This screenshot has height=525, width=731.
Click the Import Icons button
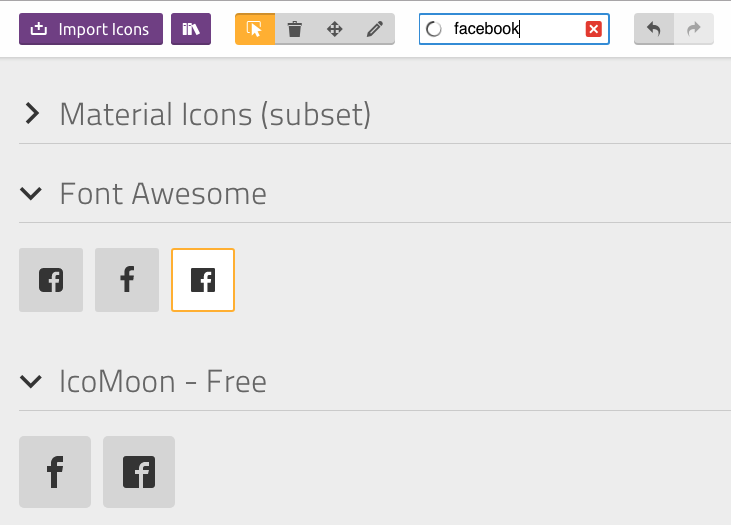coord(91,29)
